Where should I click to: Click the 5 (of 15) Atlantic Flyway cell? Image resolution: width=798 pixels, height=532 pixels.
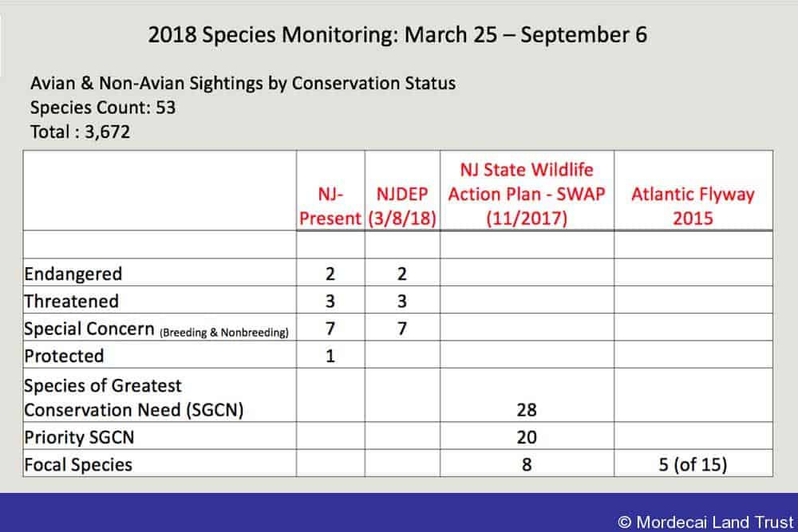tap(693, 463)
